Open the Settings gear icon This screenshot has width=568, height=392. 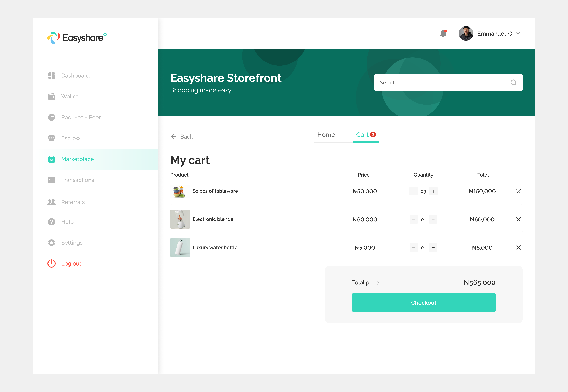[52, 243]
